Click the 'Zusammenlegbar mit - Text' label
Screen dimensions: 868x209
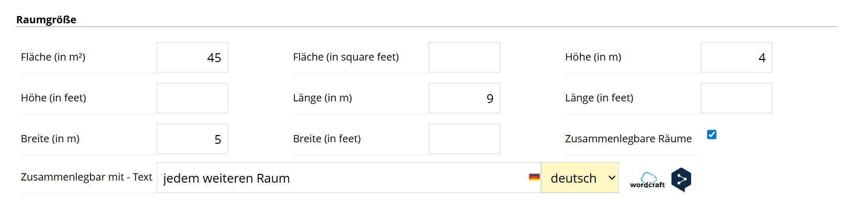[86, 177]
